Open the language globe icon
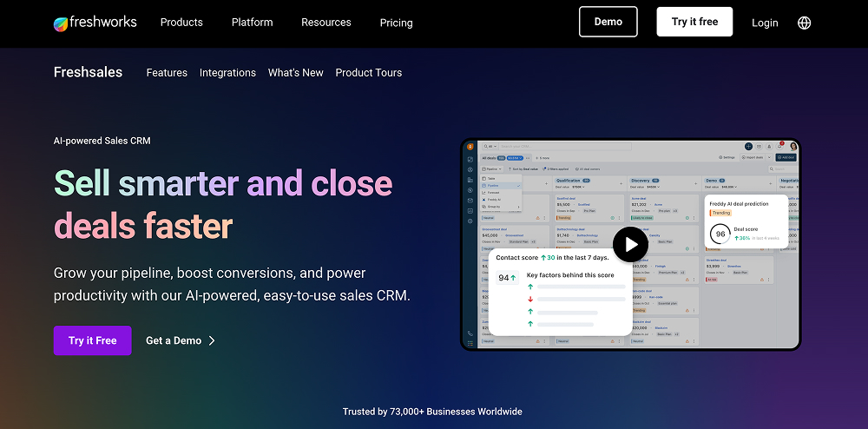Image resolution: width=868 pixels, height=429 pixels. pos(804,23)
